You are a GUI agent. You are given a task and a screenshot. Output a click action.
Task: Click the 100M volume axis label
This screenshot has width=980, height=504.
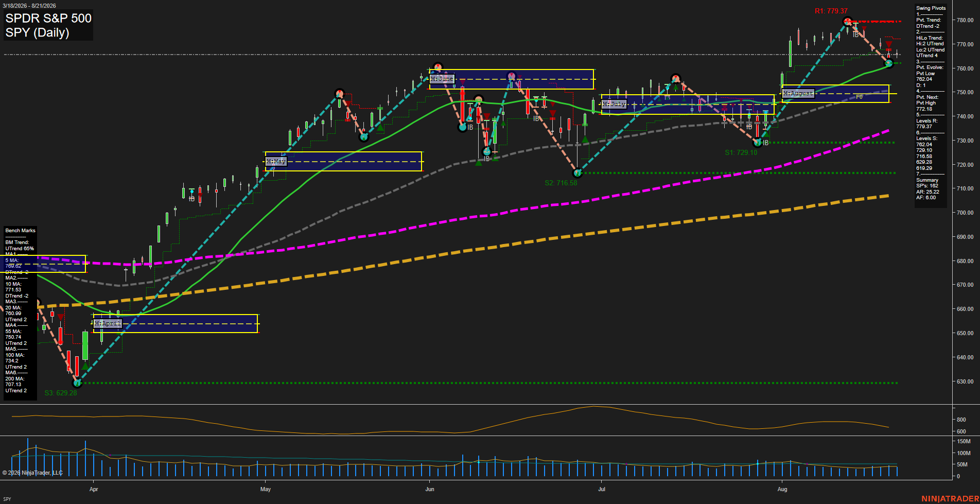[964, 453]
